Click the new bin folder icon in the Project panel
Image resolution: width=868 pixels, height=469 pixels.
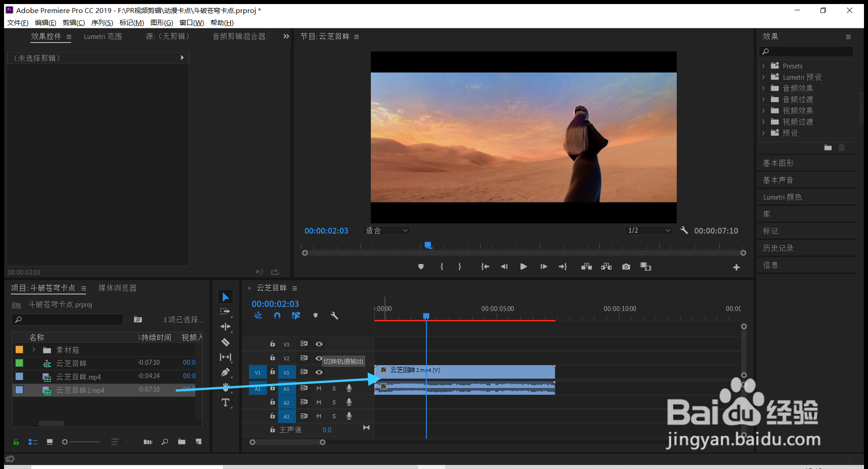point(181,442)
